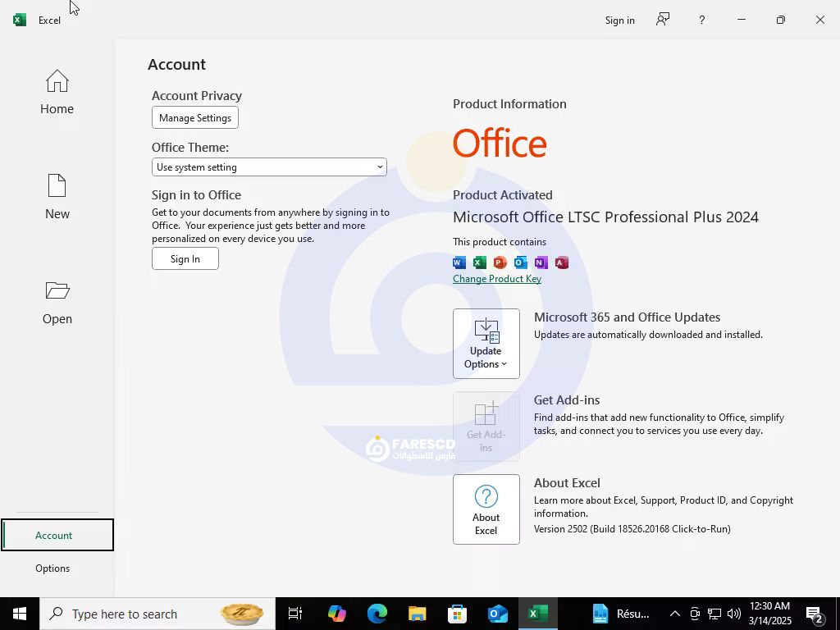840x630 pixels.
Task: Show hidden system tray icons
Action: tap(675, 614)
